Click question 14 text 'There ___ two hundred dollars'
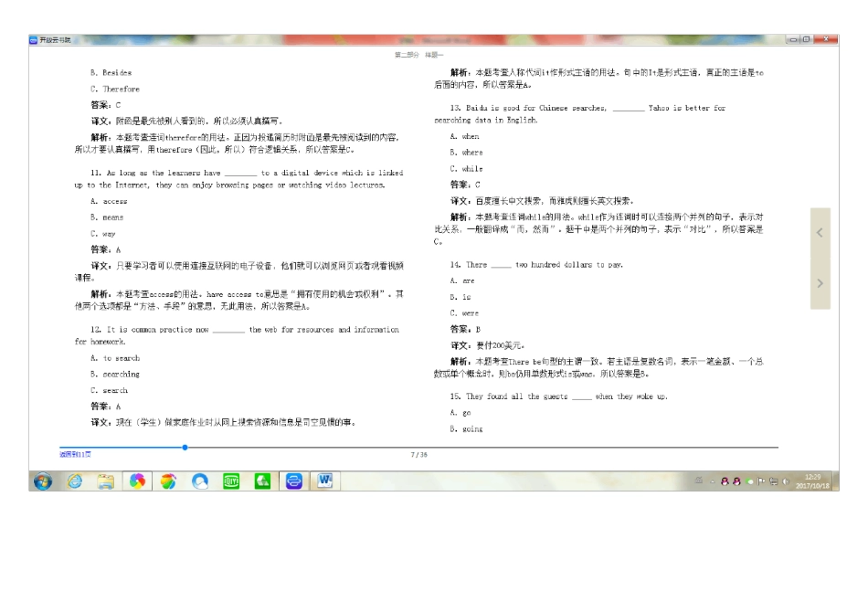Image resolution: width=868 pixels, height=613 pixels. pos(529,264)
